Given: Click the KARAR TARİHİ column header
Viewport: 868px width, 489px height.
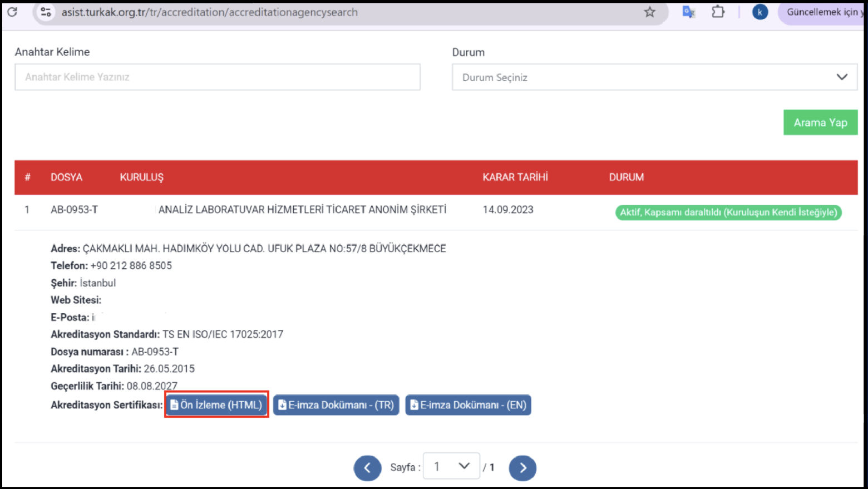Looking at the screenshot, I should (x=515, y=177).
